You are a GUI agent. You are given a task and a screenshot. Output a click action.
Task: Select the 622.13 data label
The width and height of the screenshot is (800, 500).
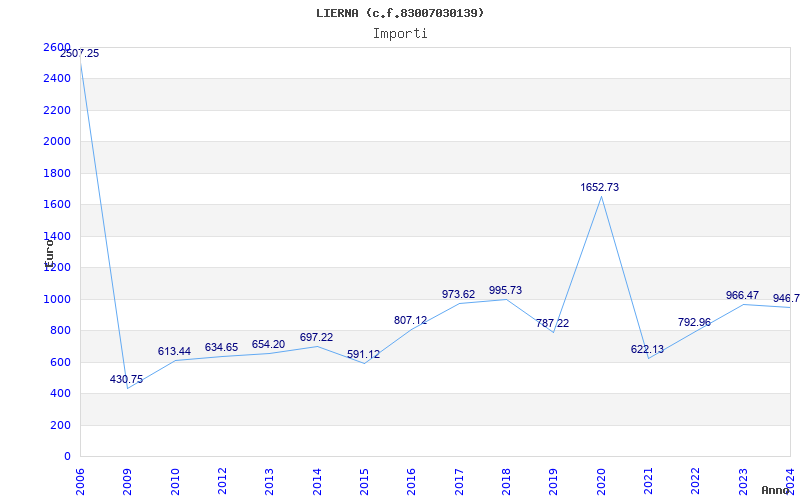click(647, 349)
